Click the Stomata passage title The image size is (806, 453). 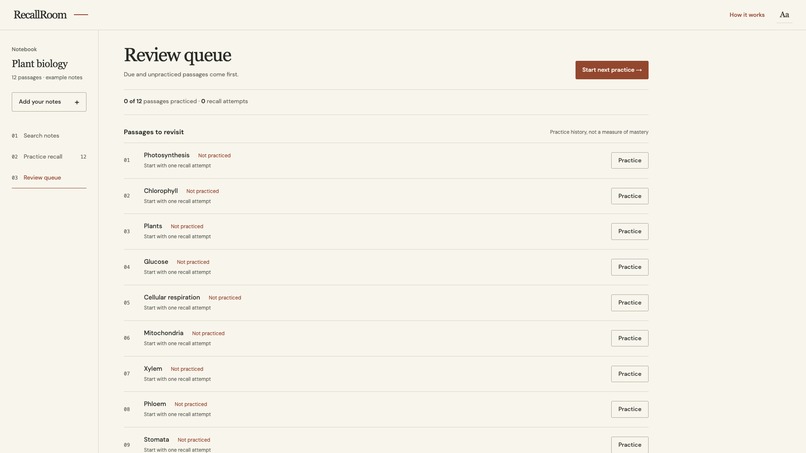(x=156, y=440)
